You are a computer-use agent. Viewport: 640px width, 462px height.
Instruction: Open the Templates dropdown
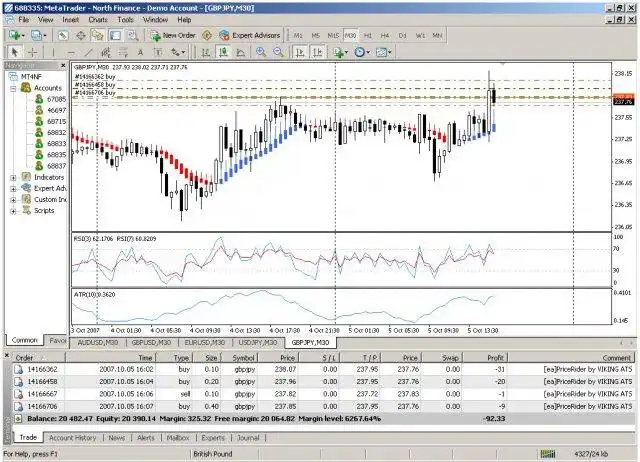pos(383,52)
